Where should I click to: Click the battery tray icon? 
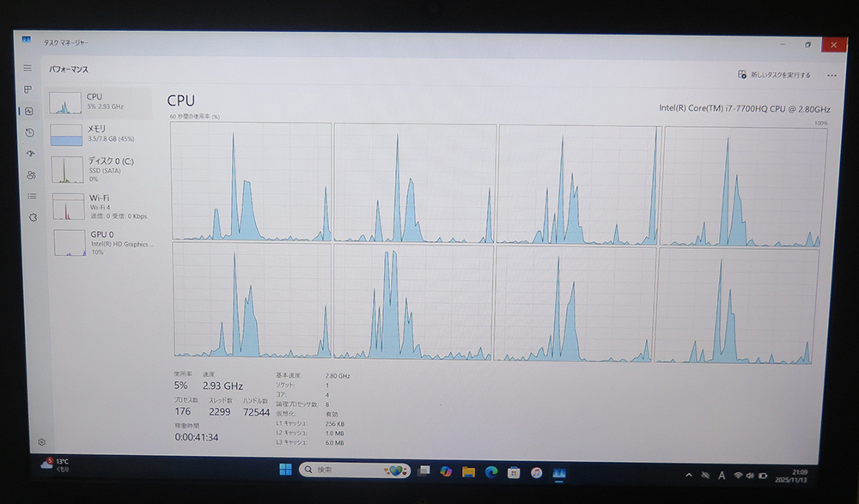point(762,476)
